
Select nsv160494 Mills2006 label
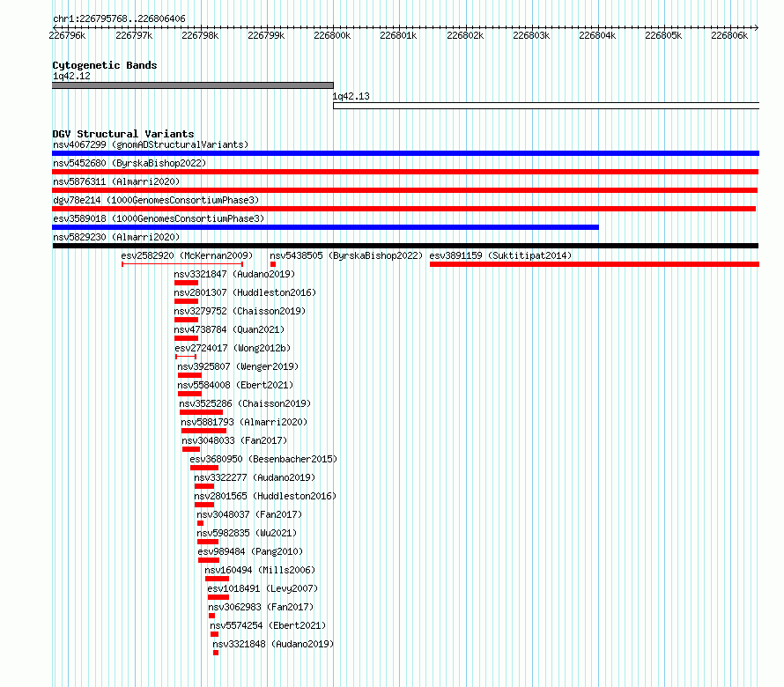tap(260, 570)
